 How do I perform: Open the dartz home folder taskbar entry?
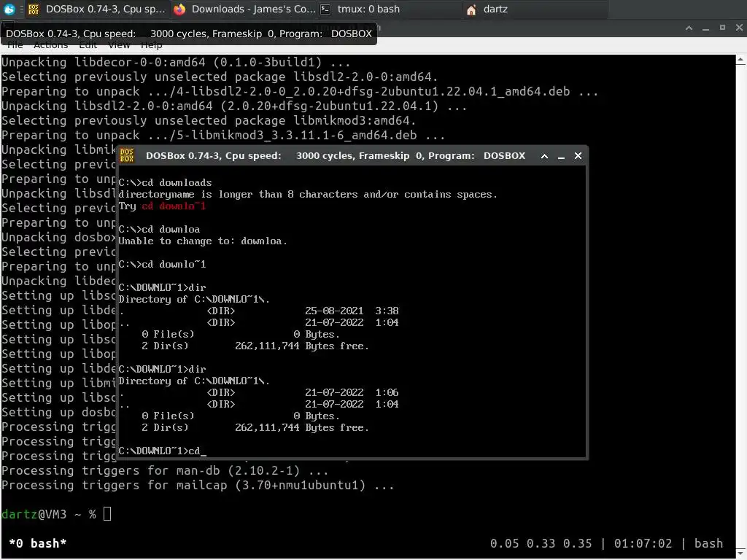(535, 9)
